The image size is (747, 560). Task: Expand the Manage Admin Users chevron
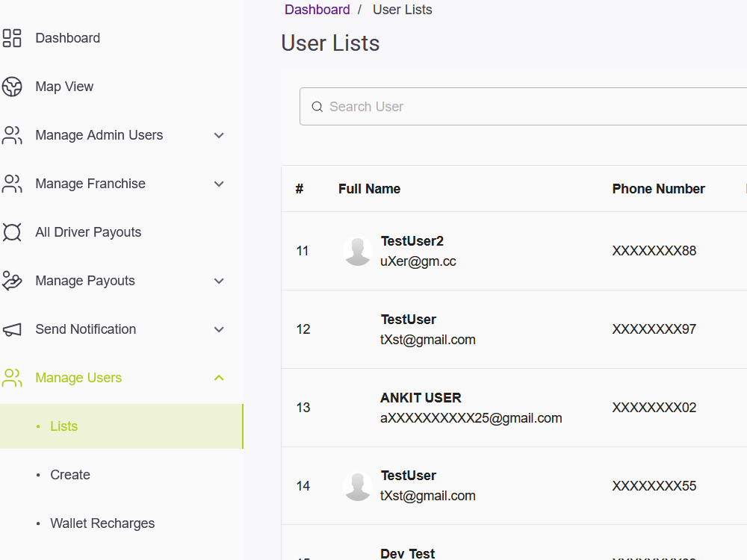click(219, 136)
